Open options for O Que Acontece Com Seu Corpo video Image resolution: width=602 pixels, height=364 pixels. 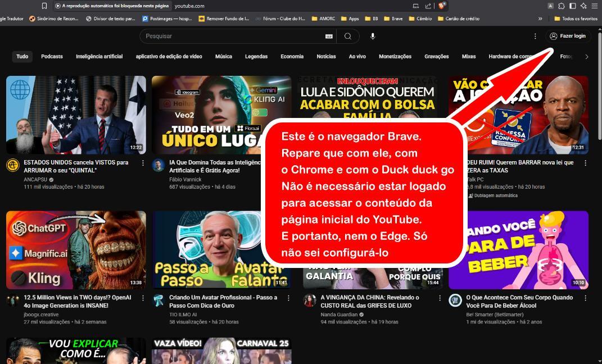586,298
